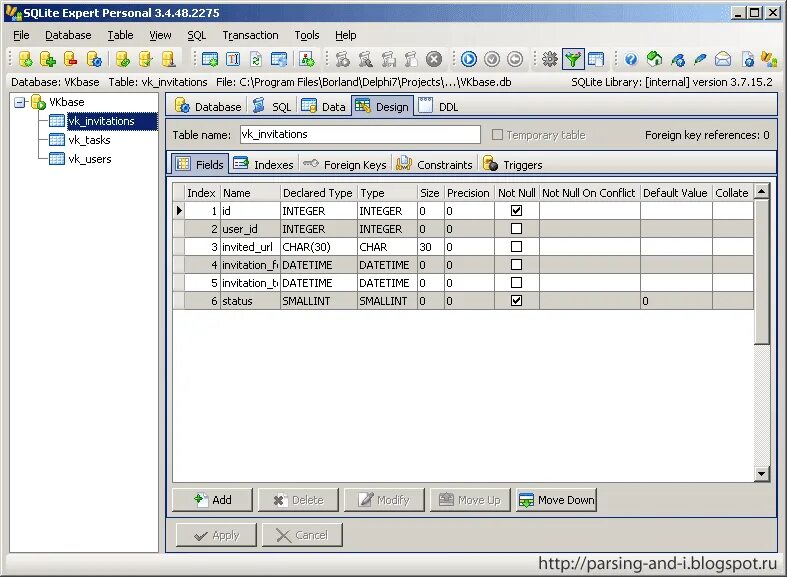Screen dimensions: 787x577
Task: Open the Tools menu
Action: (x=307, y=35)
